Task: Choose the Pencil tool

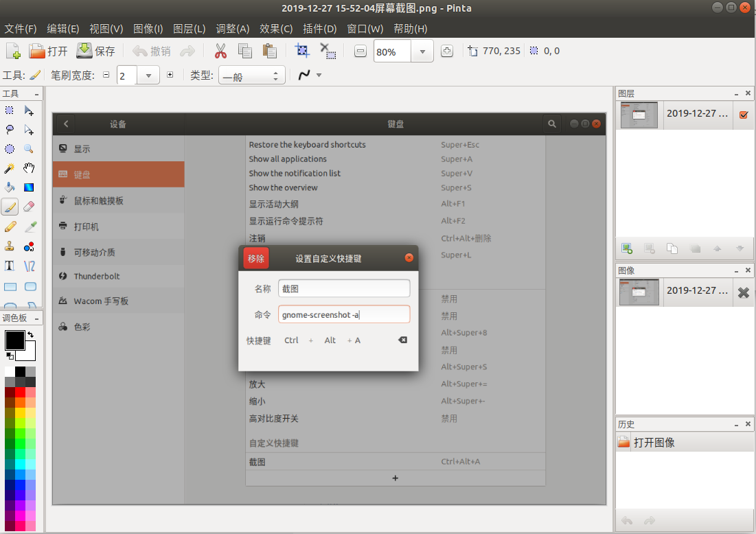Action: point(9,227)
